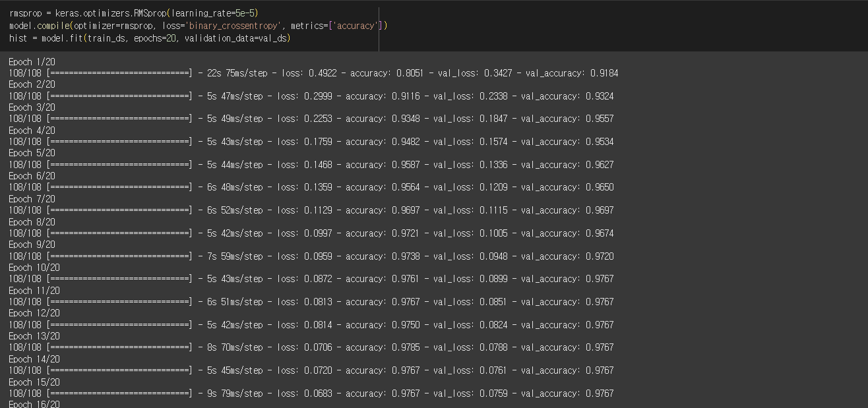Image resolution: width=868 pixels, height=408 pixels.
Task: Click the loss: 0.0814 result row
Action: click(x=311, y=325)
